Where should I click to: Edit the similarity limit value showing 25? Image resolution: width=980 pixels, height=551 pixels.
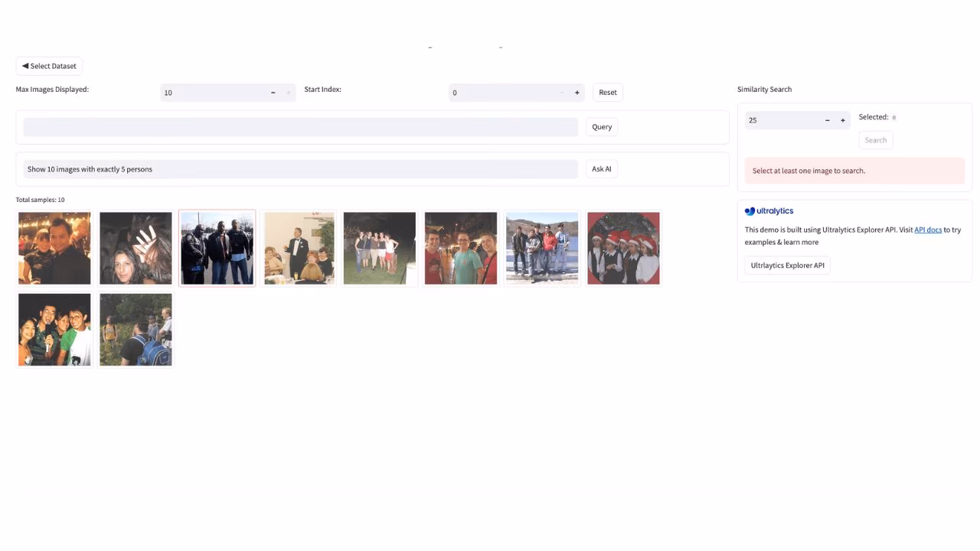(x=781, y=120)
